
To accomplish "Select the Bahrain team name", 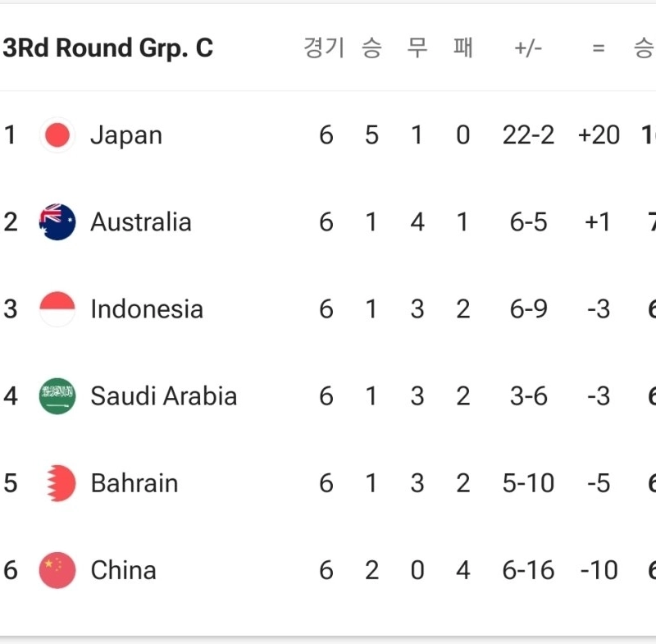I will click(134, 483).
